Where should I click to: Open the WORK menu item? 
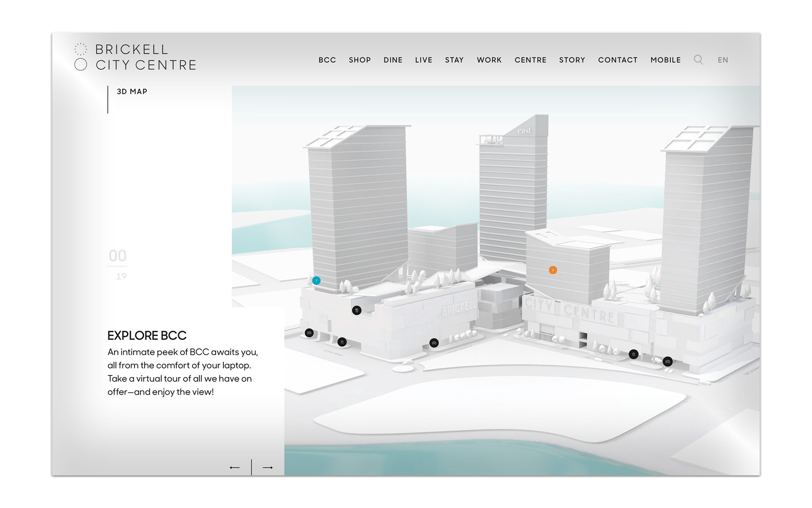click(x=489, y=60)
